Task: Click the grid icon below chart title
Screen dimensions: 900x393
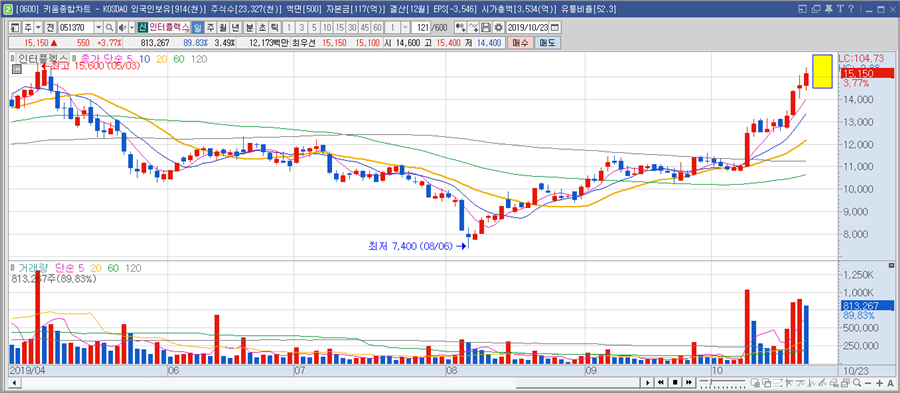Action: [16, 69]
